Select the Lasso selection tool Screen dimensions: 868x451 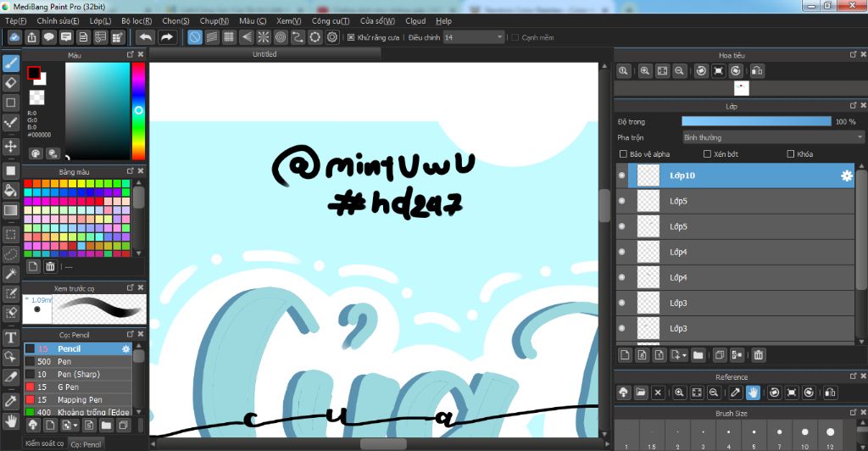coord(10,254)
